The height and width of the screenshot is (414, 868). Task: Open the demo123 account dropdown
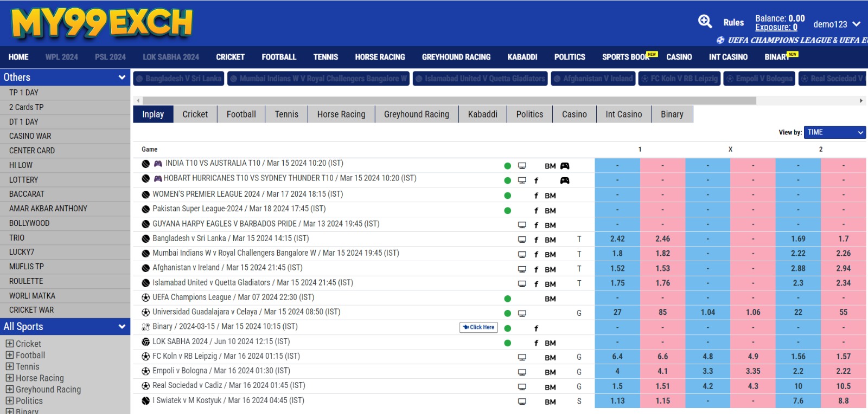[837, 24]
